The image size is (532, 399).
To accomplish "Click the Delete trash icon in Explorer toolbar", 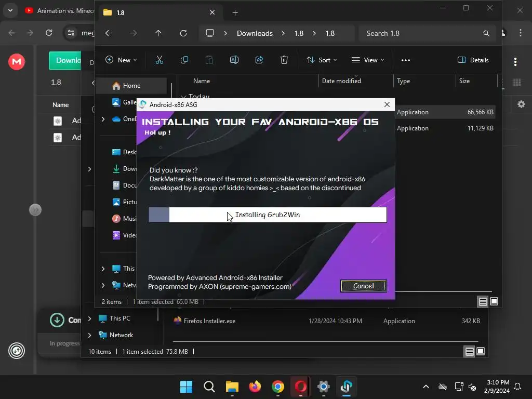I will pos(284,60).
